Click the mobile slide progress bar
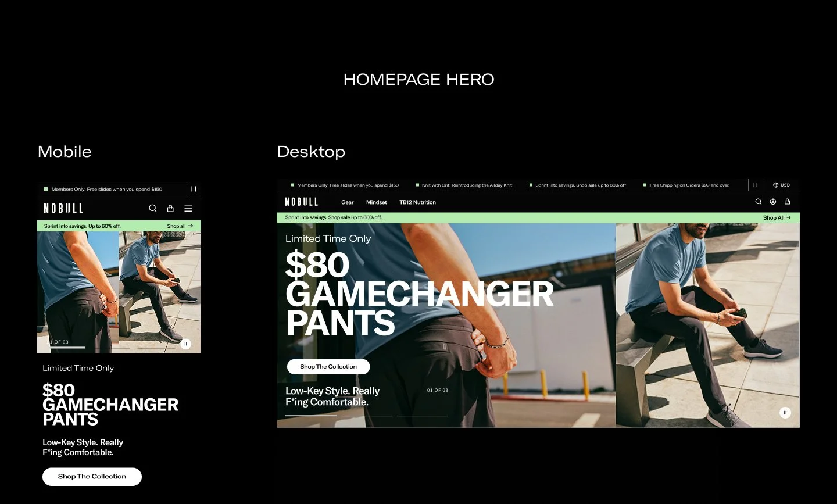837x504 pixels. click(66, 348)
